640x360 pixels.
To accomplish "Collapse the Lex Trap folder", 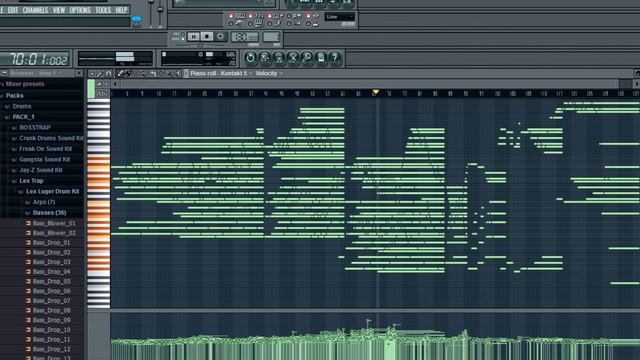I will click(x=31, y=180).
